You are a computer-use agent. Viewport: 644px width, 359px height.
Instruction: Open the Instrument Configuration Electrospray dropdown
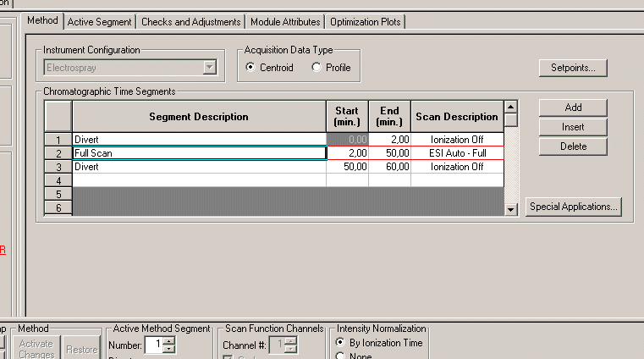pyautogui.click(x=209, y=68)
